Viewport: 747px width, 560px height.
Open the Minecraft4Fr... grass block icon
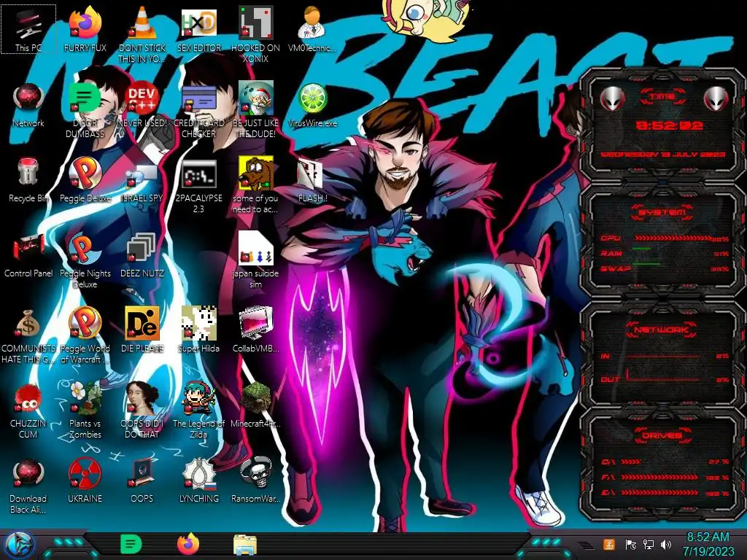256,405
